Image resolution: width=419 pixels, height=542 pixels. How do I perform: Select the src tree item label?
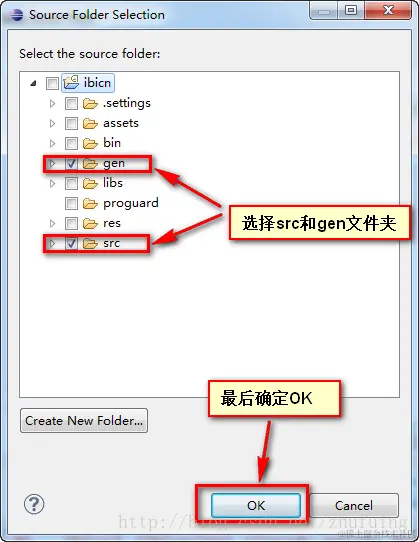pyautogui.click(x=111, y=243)
